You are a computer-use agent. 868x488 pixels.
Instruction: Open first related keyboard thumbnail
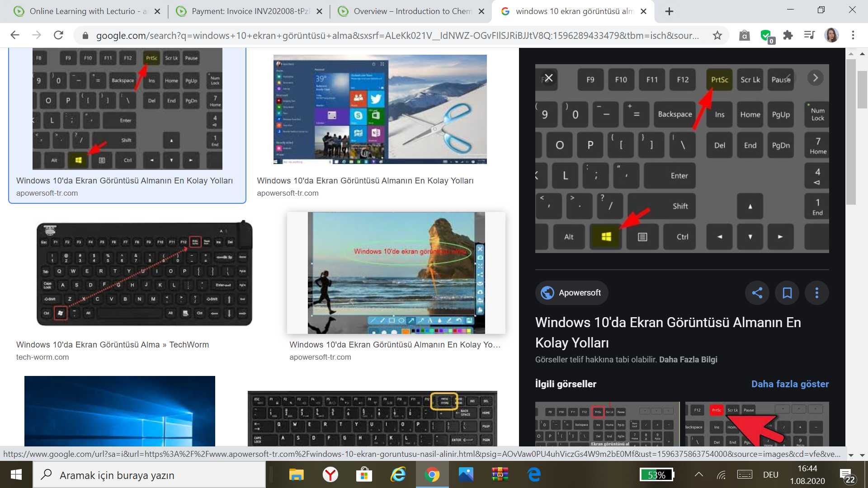(x=608, y=424)
